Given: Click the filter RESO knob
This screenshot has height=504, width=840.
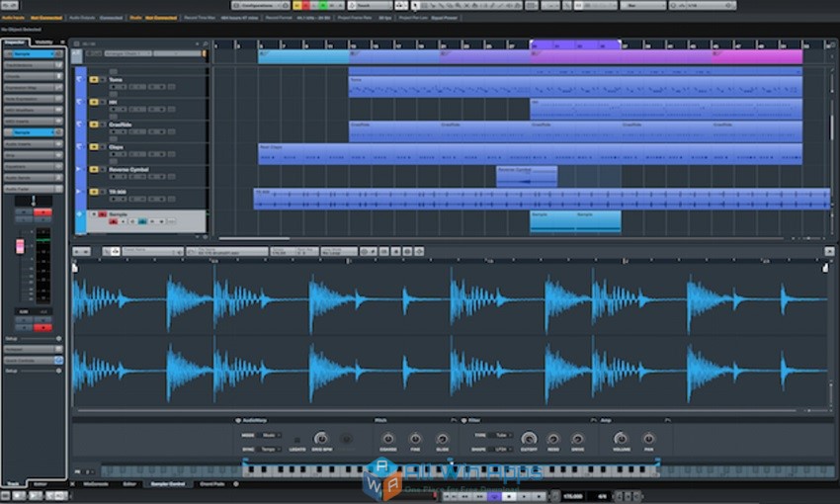Looking at the screenshot, I should (553, 439).
